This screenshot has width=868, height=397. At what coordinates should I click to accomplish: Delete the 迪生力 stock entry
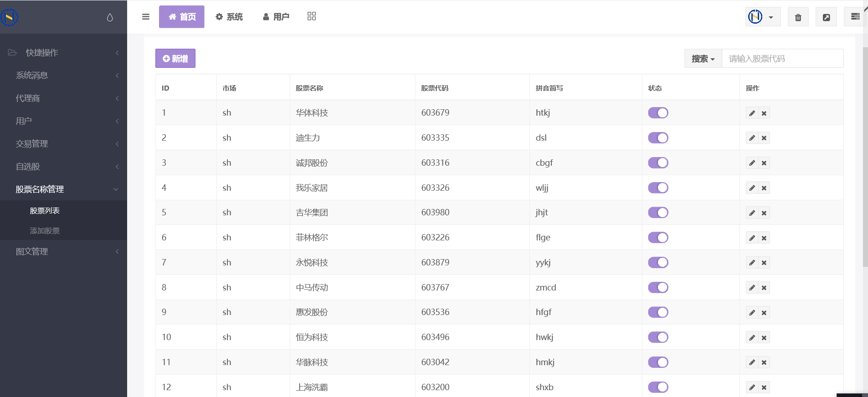click(764, 138)
